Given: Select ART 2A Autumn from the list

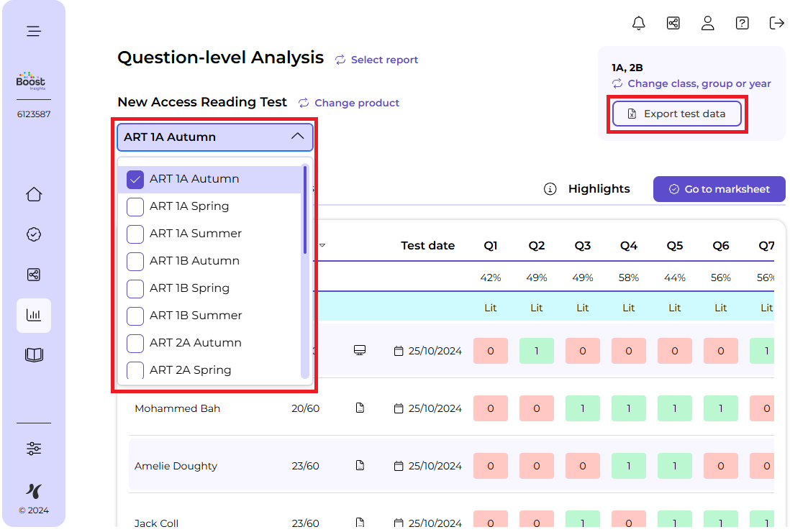Looking at the screenshot, I should [x=195, y=343].
